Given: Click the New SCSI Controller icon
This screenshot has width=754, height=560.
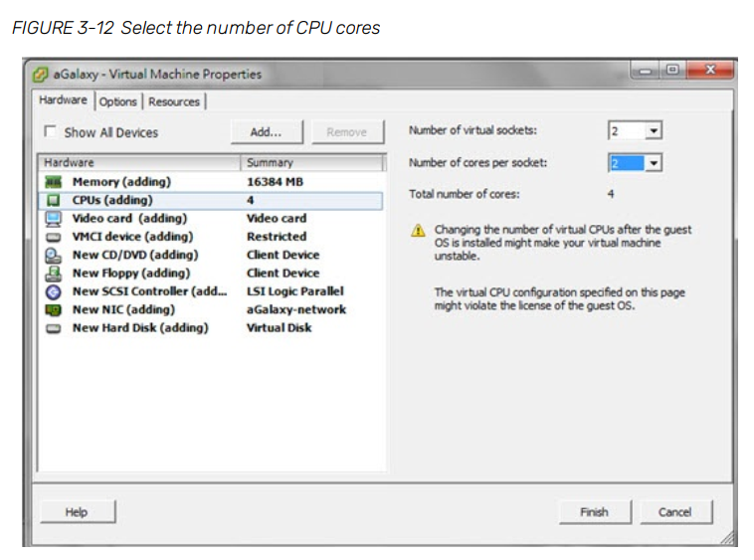Looking at the screenshot, I should tap(54, 291).
